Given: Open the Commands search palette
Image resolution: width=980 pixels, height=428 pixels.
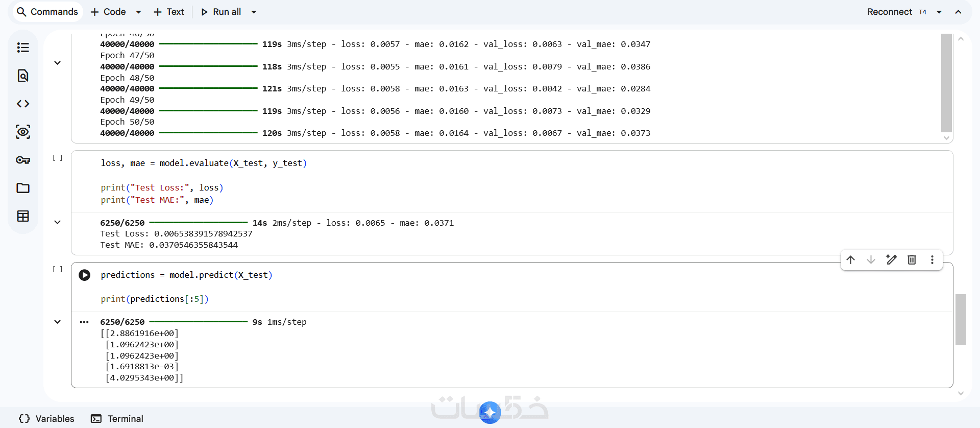Looking at the screenshot, I should click(x=47, y=12).
